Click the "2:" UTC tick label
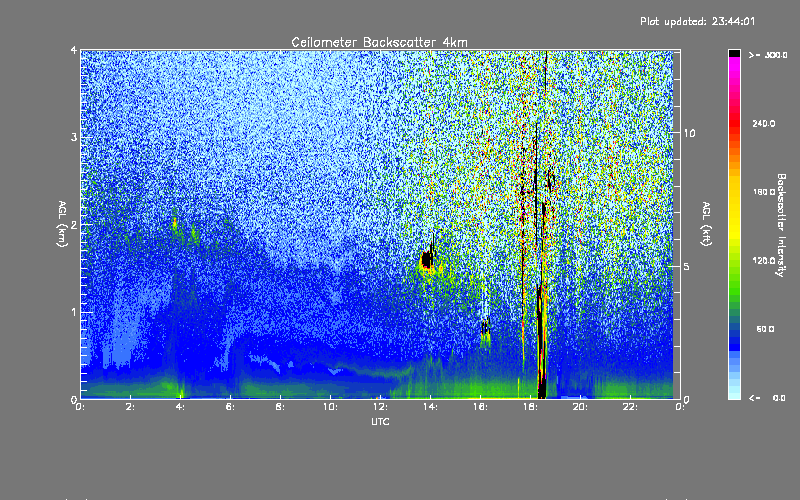Viewport: 800px width, 500px height. [x=130, y=407]
